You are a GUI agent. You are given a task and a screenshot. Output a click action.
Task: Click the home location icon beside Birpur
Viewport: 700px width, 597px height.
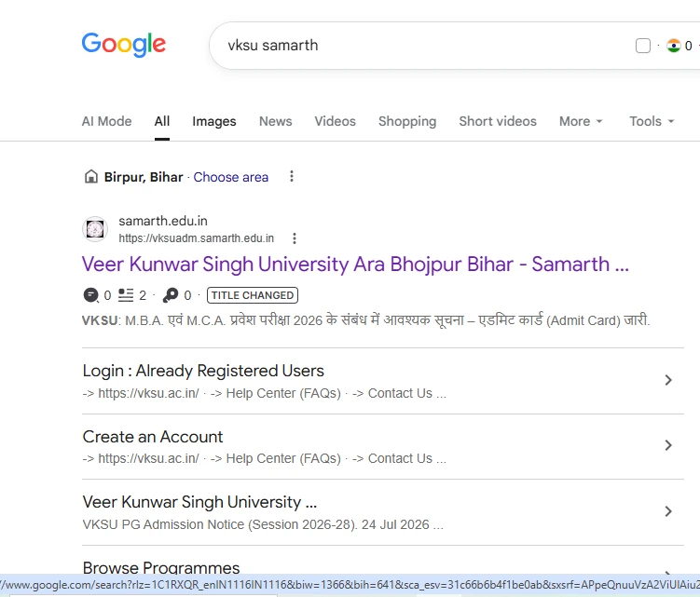pyautogui.click(x=91, y=177)
